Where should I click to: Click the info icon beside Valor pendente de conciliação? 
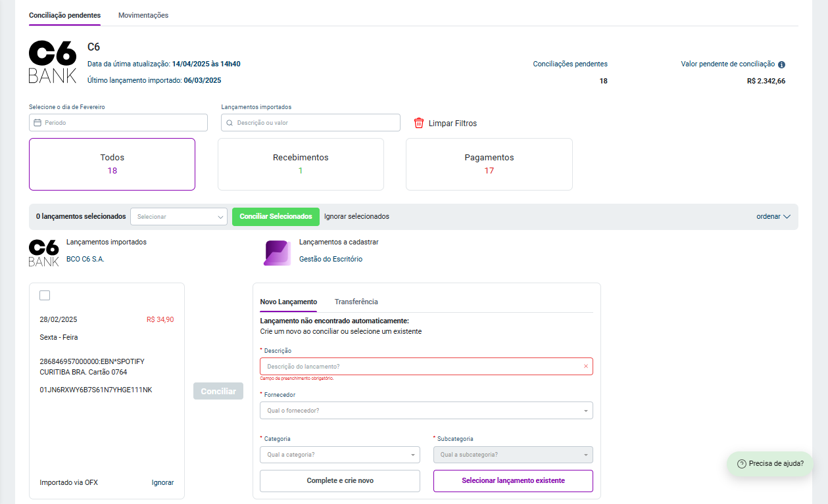pos(781,64)
